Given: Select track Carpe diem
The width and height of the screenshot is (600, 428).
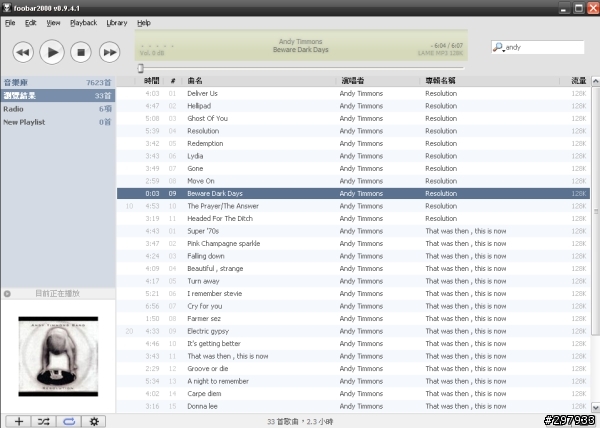Looking at the screenshot, I should point(353,394).
